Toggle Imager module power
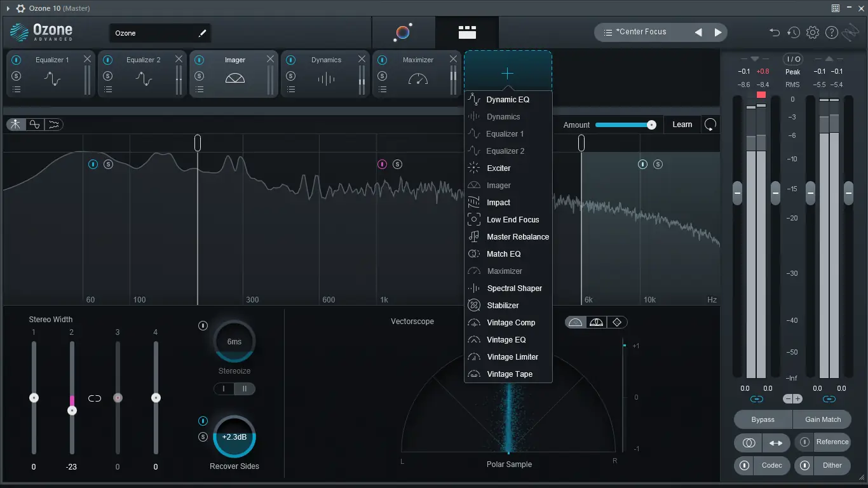 click(x=200, y=60)
